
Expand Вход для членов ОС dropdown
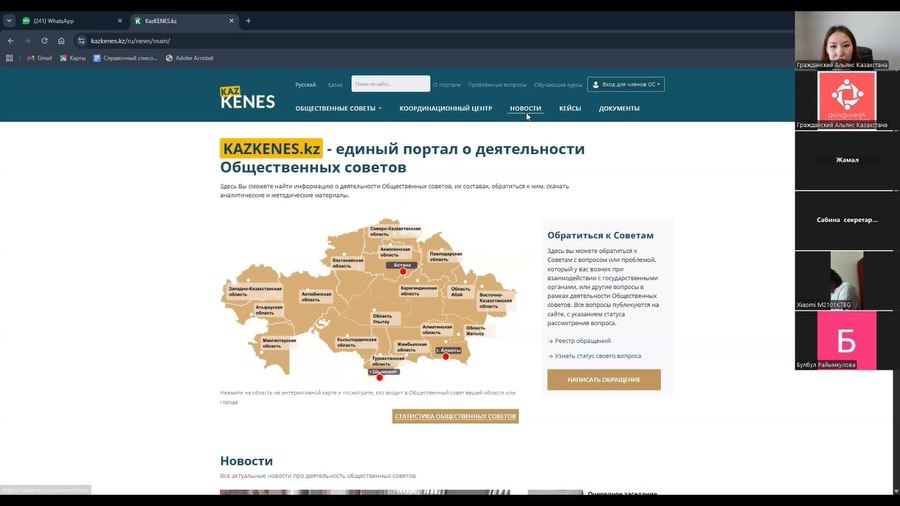[x=626, y=84]
